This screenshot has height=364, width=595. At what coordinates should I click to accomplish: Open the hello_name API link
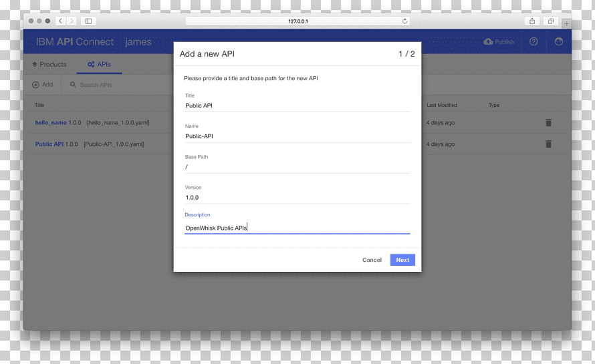point(51,122)
